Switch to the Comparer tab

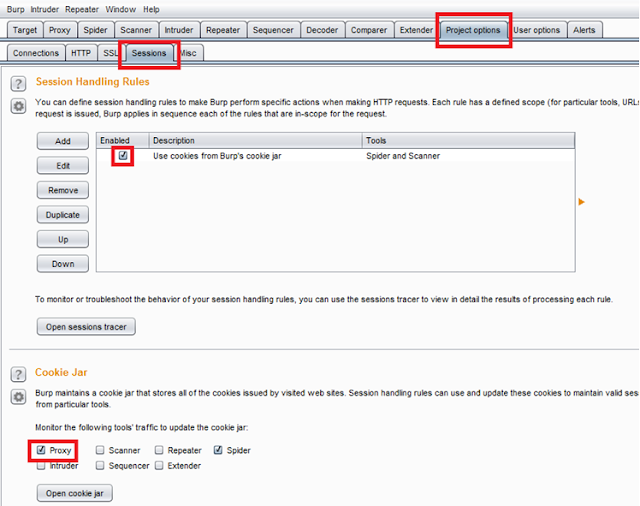[x=369, y=30]
